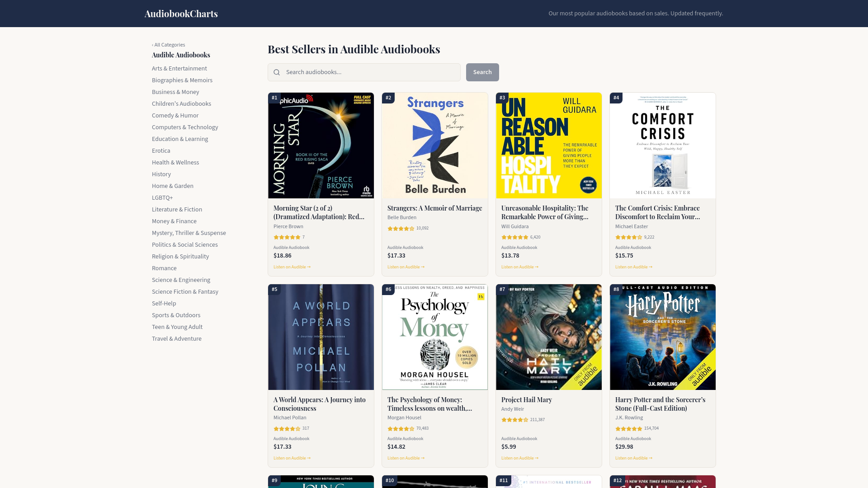Viewport: 868px width, 488px height.
Task: Open Travel & Adventure category
Action: tap(177, 338)
